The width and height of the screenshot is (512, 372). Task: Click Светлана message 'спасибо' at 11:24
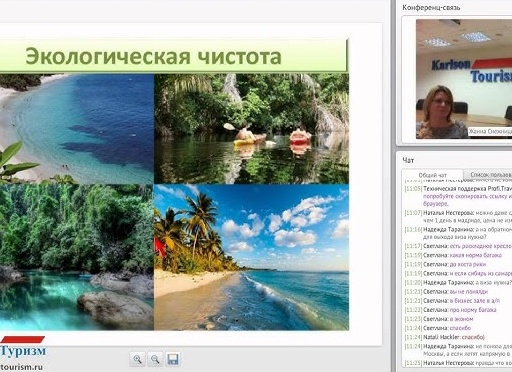coord(438,328)
